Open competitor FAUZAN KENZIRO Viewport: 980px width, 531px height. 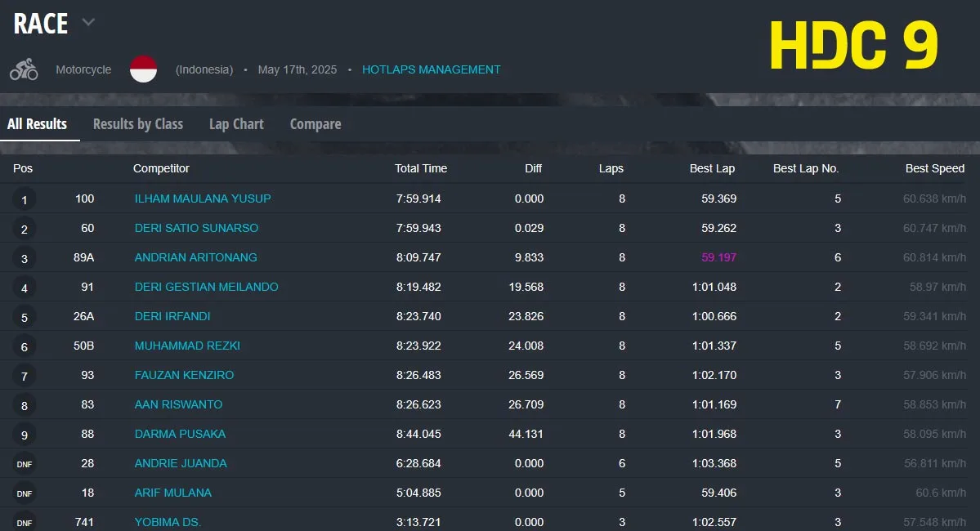click(184, 375)
